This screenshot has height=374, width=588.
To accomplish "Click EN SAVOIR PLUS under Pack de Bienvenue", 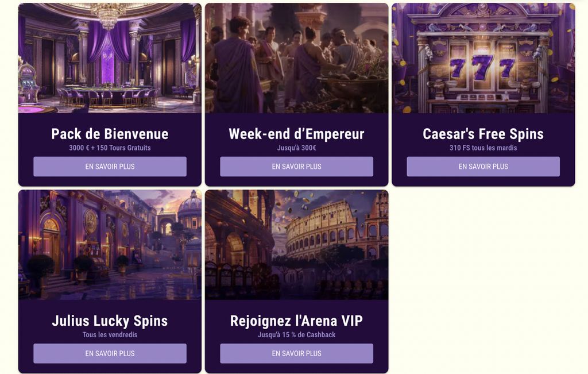I will pyautogui.click(x=110, y=167).
